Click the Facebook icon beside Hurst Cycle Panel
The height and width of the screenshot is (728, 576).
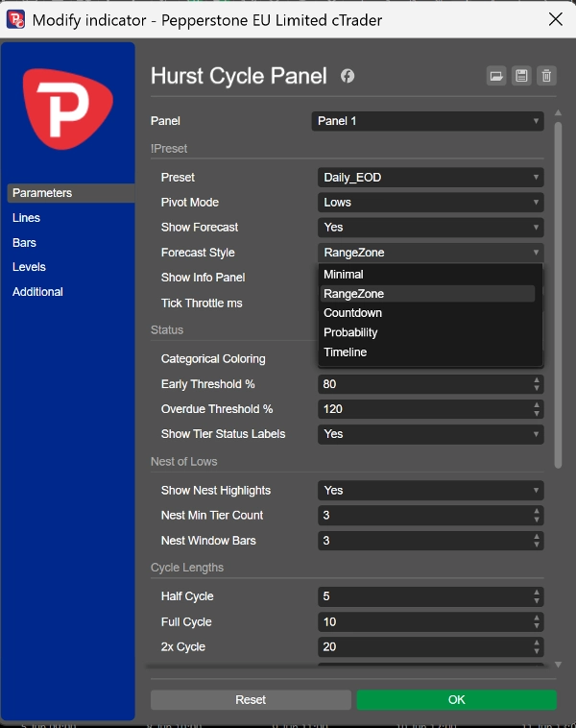coord(348,76)
